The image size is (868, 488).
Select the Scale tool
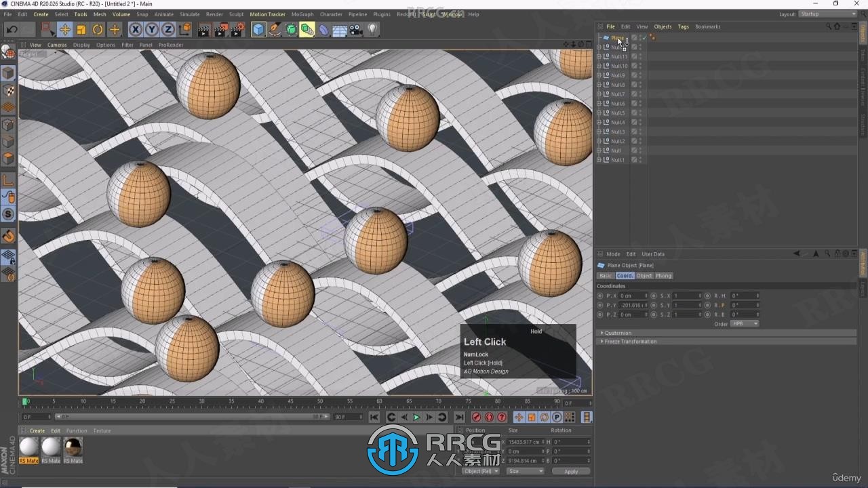(x=81, y=29)
